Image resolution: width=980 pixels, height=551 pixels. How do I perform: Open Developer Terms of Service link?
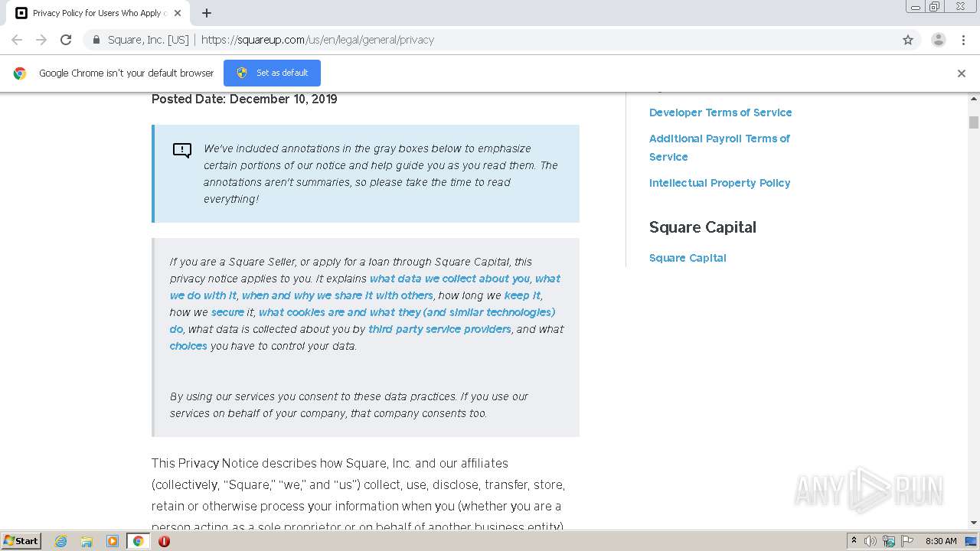(720, 112)
